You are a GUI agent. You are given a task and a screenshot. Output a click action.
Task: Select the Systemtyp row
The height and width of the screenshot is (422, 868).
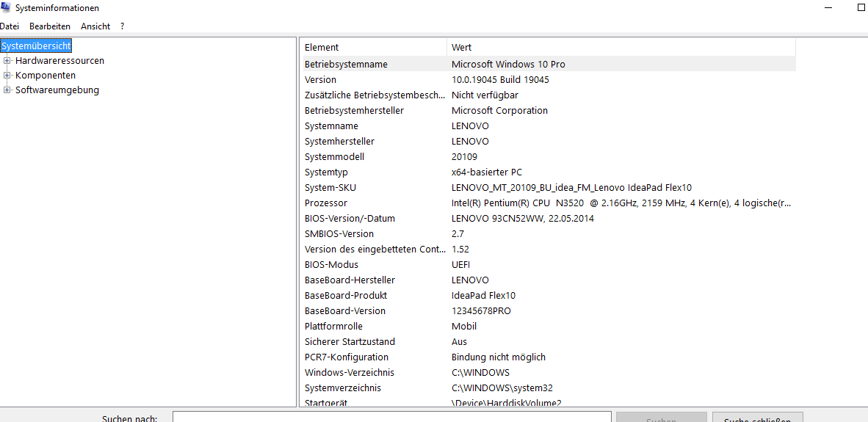tap(549, 172)
